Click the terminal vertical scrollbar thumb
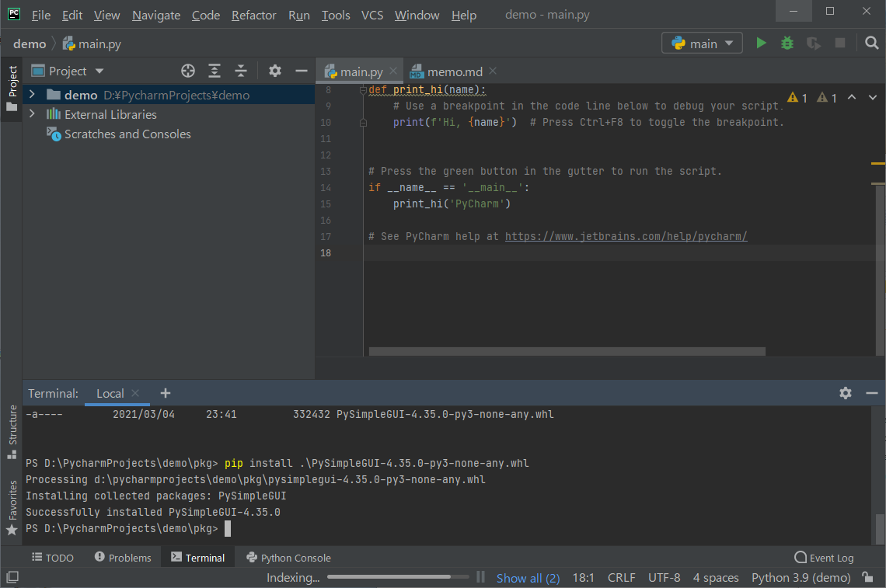Viewport: 886px width, 588px height. [880, 529]
